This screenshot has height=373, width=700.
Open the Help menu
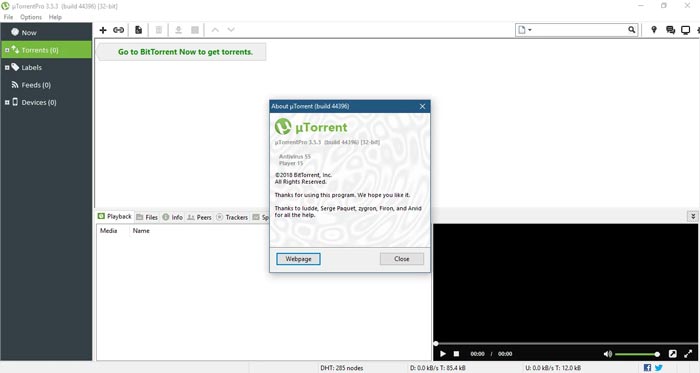[x=55, y=17]
